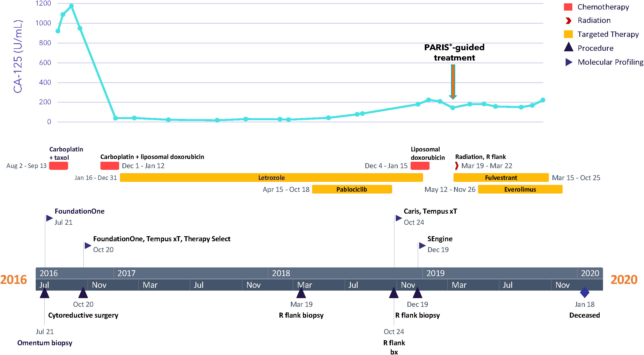
Task: Click the large orange 2020 label
Action: point(624,280)
